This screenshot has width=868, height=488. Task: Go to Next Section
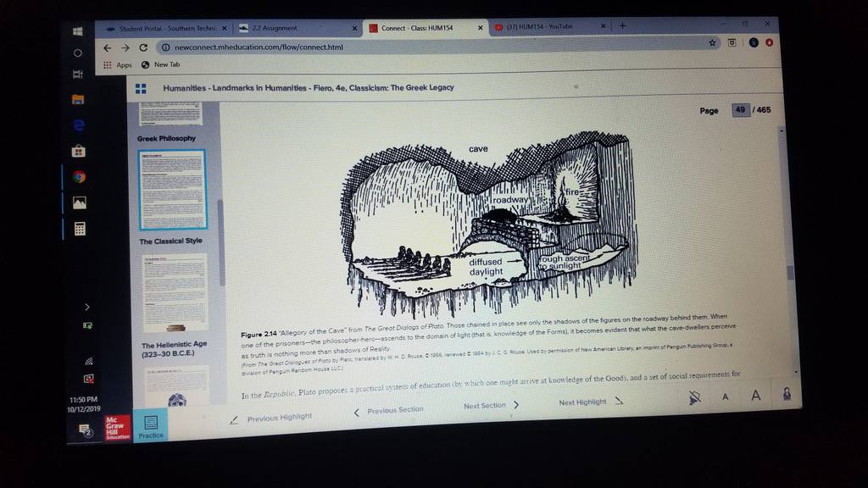492,406
